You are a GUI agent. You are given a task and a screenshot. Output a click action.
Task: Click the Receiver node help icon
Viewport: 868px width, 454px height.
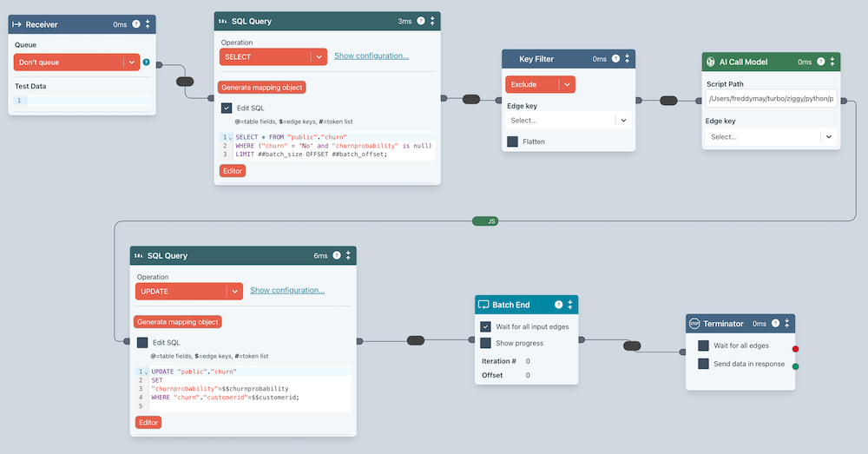pos(135,24)
